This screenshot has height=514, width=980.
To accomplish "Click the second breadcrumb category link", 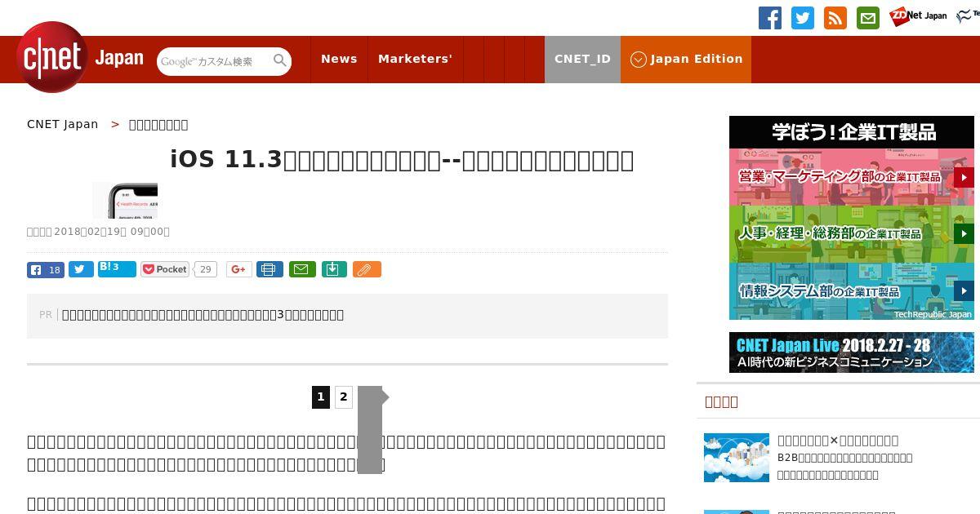I will (158, 124).
